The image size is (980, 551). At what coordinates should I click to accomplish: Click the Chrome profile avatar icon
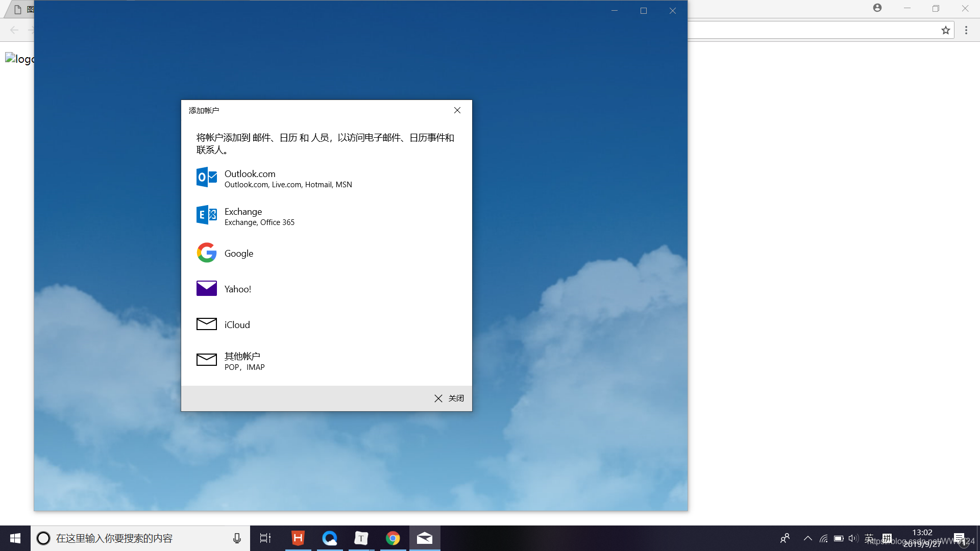click(x=877, y=8)
